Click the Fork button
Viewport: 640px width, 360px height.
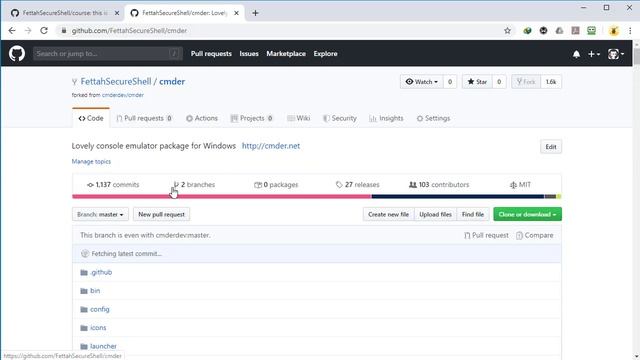click(526, 82)
